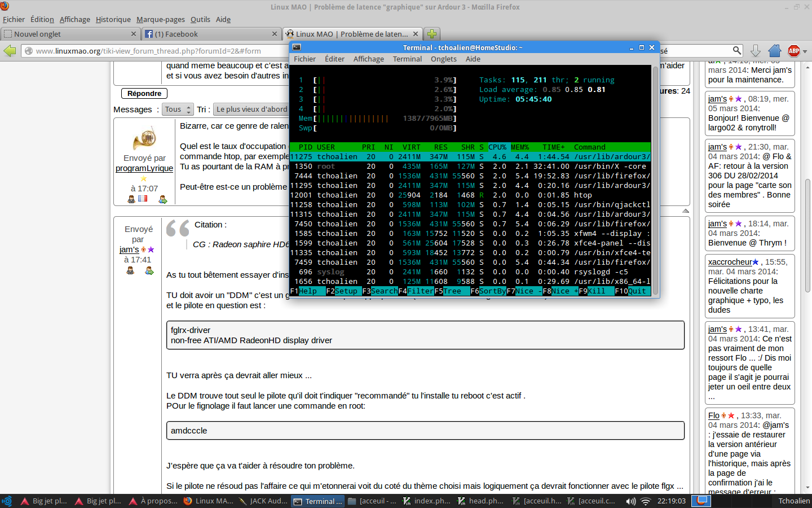The width and height of the screenshot is (812, 508).
Task: Open 'Le plus vieux d'abord' sort dropdown
Action: tap(251, 110)
